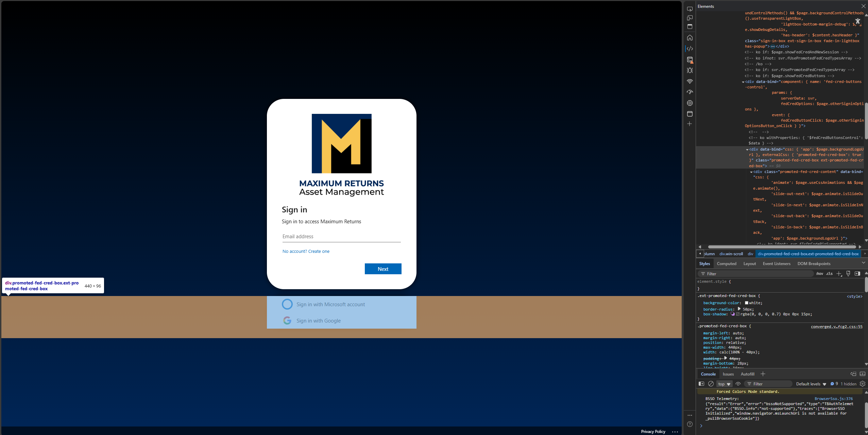Screen dimensions: 868x435
Task: Toggle device emulation in DevTools
Action: 690,18
